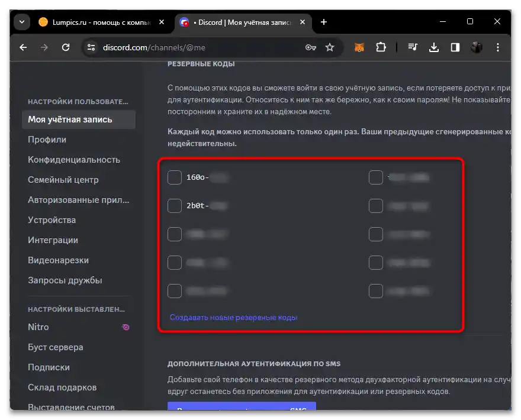
Task: Check fifth right-column backup code checkbox
Action: [x=376, y=291]
